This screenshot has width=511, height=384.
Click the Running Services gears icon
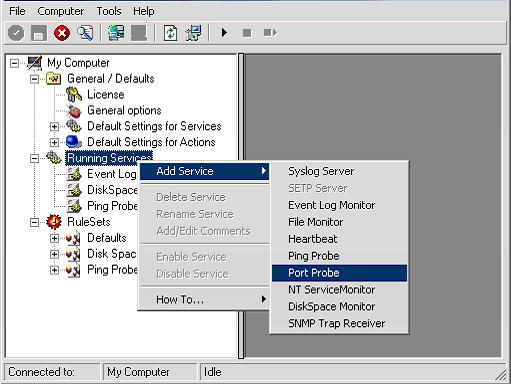(54, 158)
